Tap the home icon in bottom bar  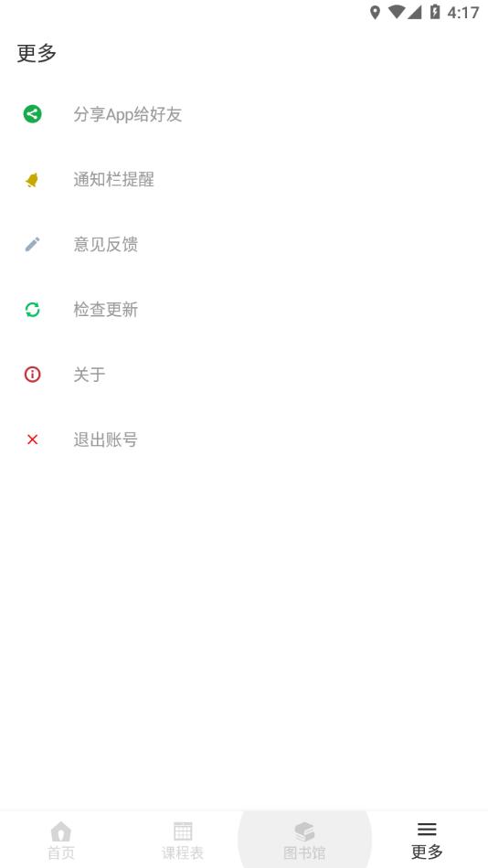click(61, 831)
